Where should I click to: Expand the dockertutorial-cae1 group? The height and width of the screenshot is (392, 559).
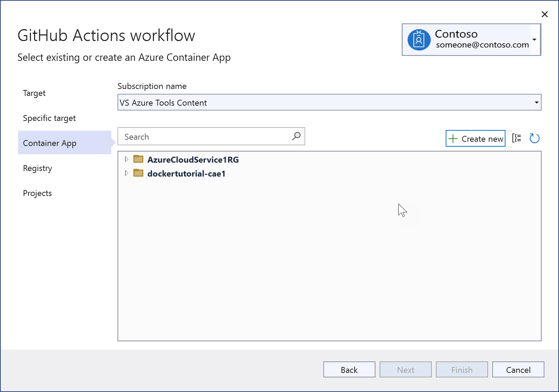click(x=127, y=173)
